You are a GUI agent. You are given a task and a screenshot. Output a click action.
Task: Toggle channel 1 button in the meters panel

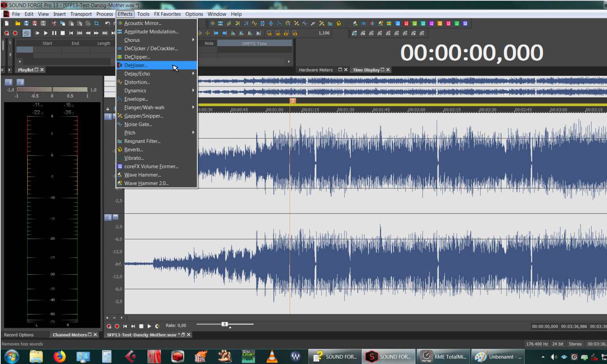click(9, 82)
